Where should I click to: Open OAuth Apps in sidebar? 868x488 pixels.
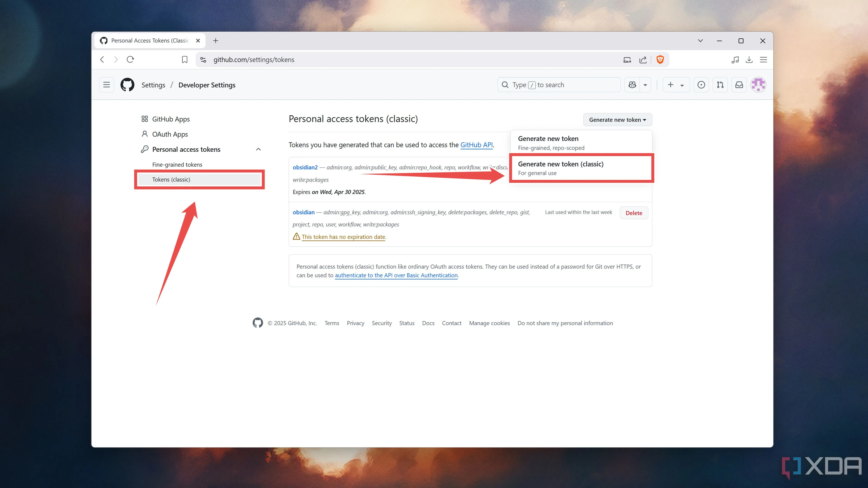[170, 134]
